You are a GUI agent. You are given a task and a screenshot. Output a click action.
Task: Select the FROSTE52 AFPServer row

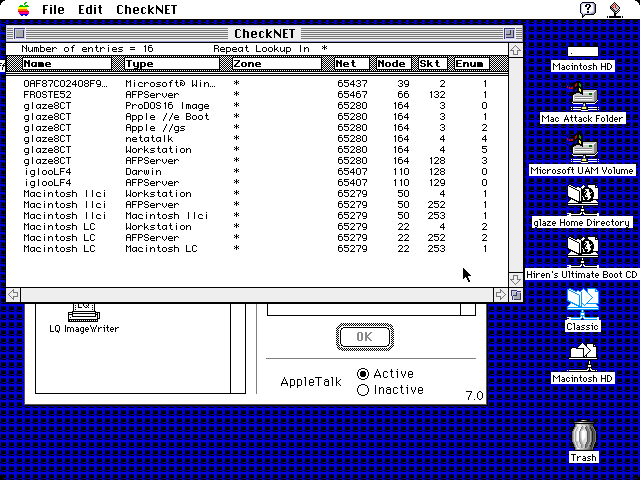coord(256,95)
